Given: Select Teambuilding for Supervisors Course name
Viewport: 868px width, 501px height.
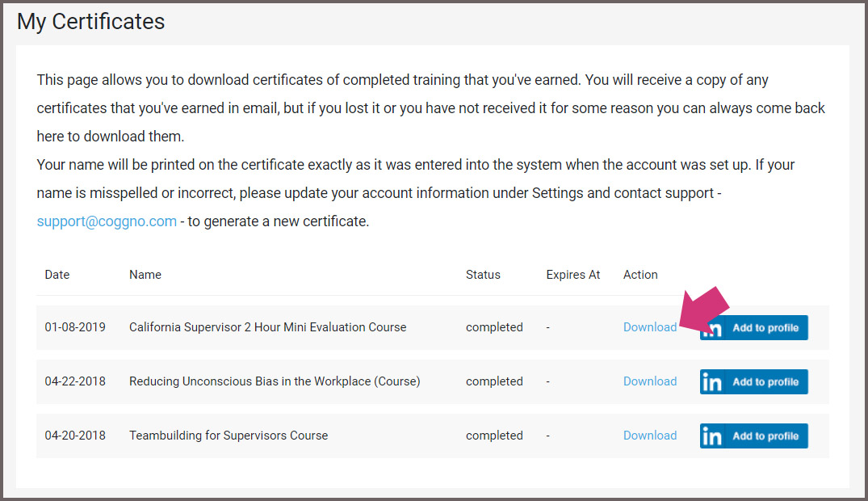Looking at the screenshot, I should click(228, 436).
